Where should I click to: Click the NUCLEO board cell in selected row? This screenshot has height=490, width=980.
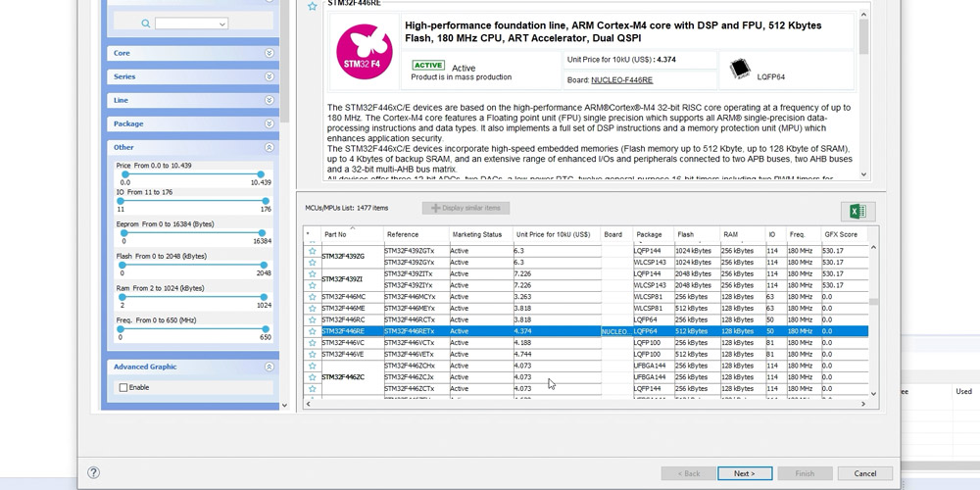[x=616, y=331]
